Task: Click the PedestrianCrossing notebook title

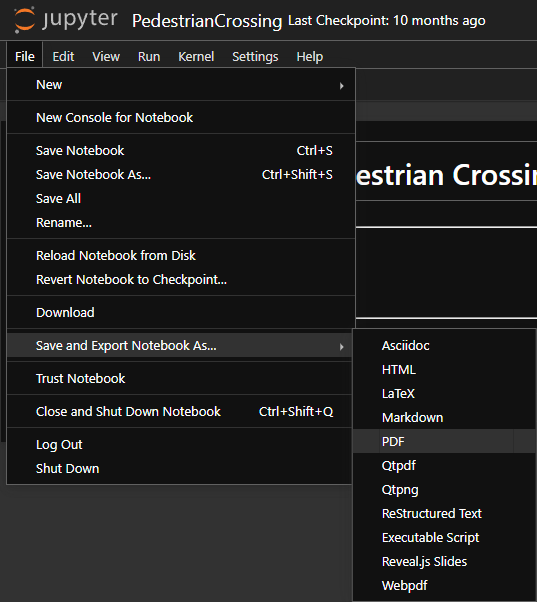Action: (207, 21)
